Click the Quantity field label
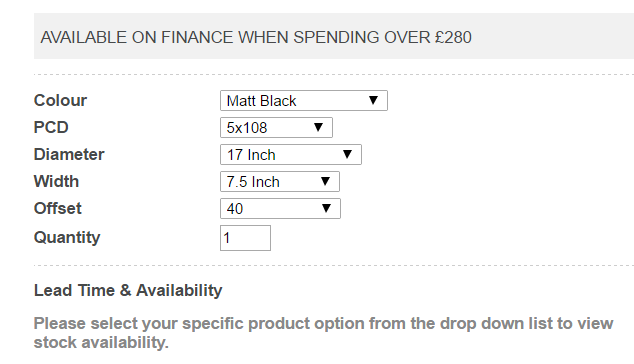This screenshot has height=364, width=634. (x=67, y=238)
